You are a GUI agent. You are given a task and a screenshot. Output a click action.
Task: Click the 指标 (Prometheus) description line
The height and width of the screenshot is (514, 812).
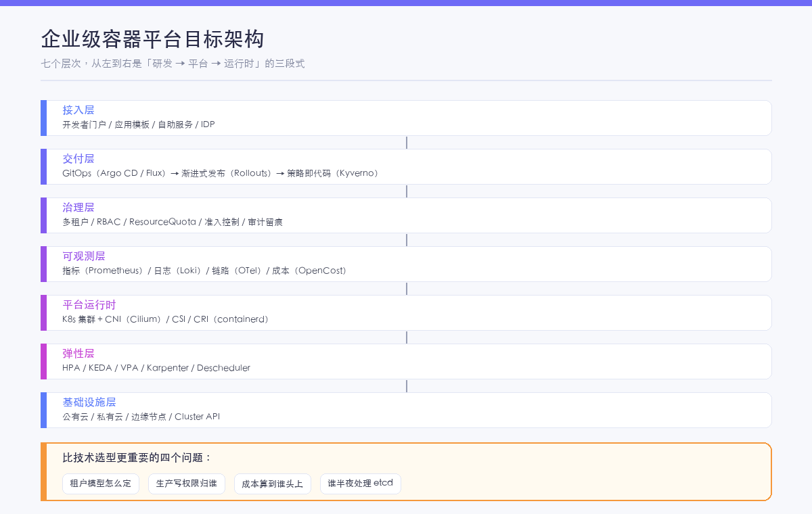coord(206,271)
